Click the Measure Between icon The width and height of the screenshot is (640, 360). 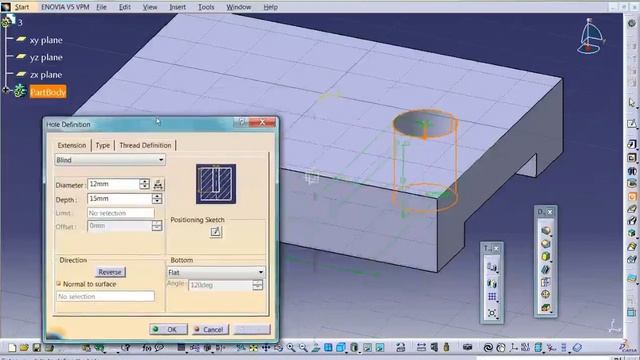421,348
